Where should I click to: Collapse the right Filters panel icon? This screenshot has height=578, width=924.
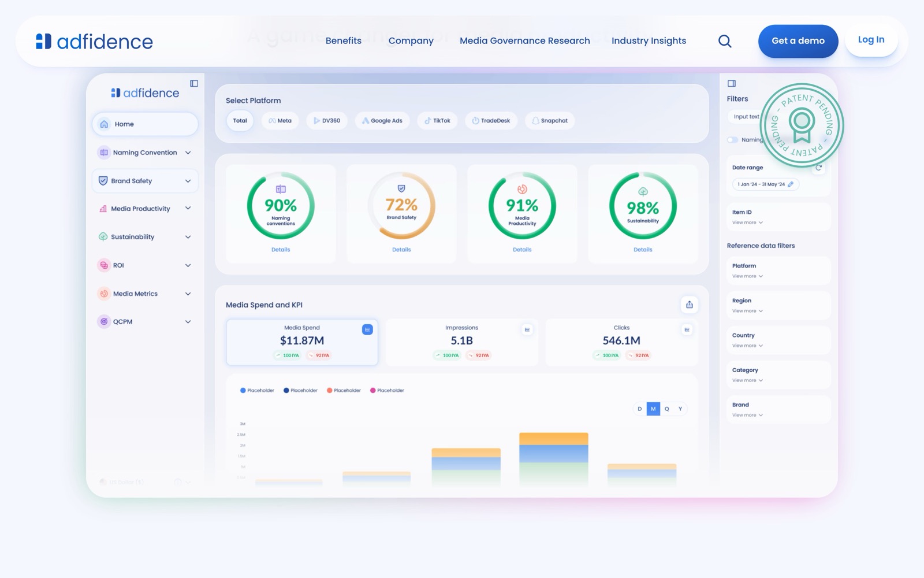pos(732,84)
